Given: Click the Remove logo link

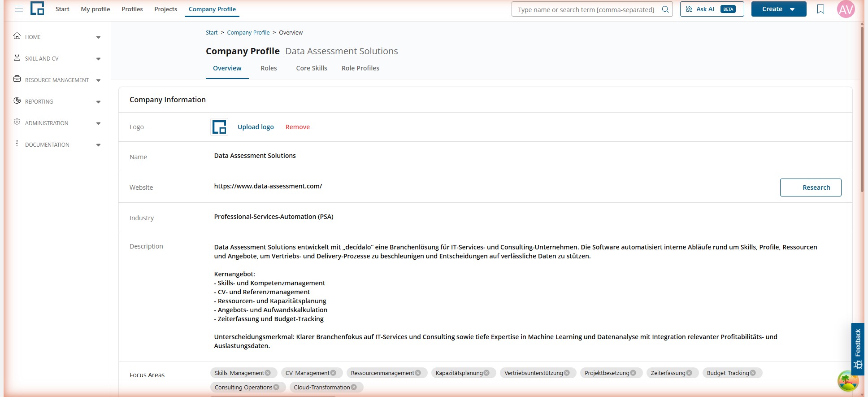Looking at the screenshot, I should (298, 127).
